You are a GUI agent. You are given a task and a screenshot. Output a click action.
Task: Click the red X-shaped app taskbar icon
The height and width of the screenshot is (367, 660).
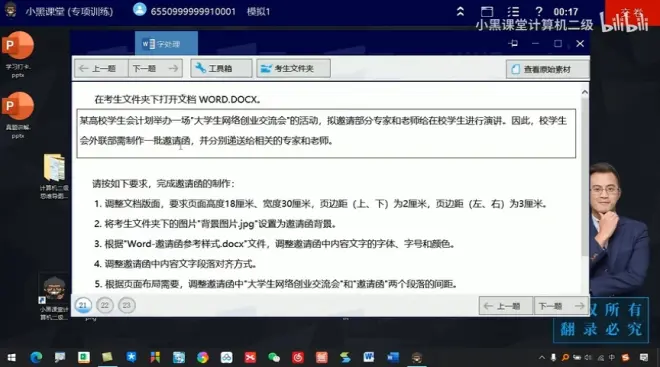pyautogui.click(x=250, y=357)
